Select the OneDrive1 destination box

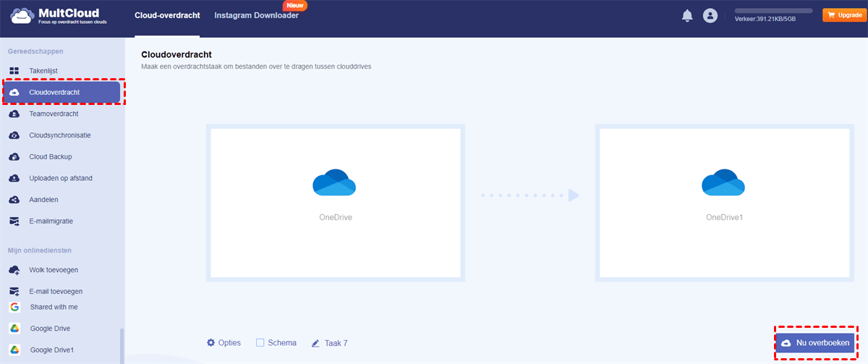coord(725,203)
